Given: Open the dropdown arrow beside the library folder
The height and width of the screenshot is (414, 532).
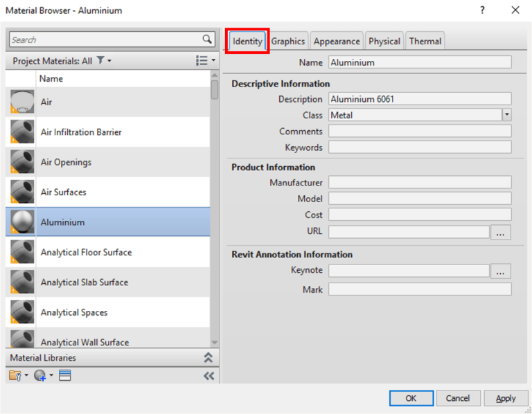Looking at the screenshot, I should point(26,375).
